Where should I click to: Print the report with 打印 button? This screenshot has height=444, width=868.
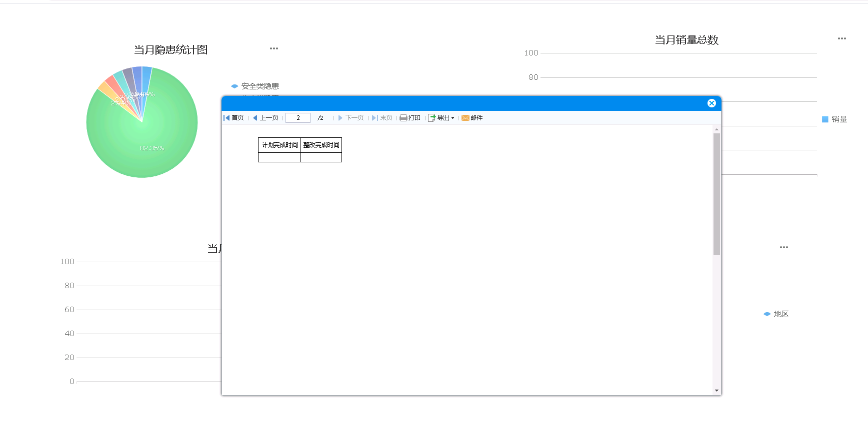pos(410,118)
